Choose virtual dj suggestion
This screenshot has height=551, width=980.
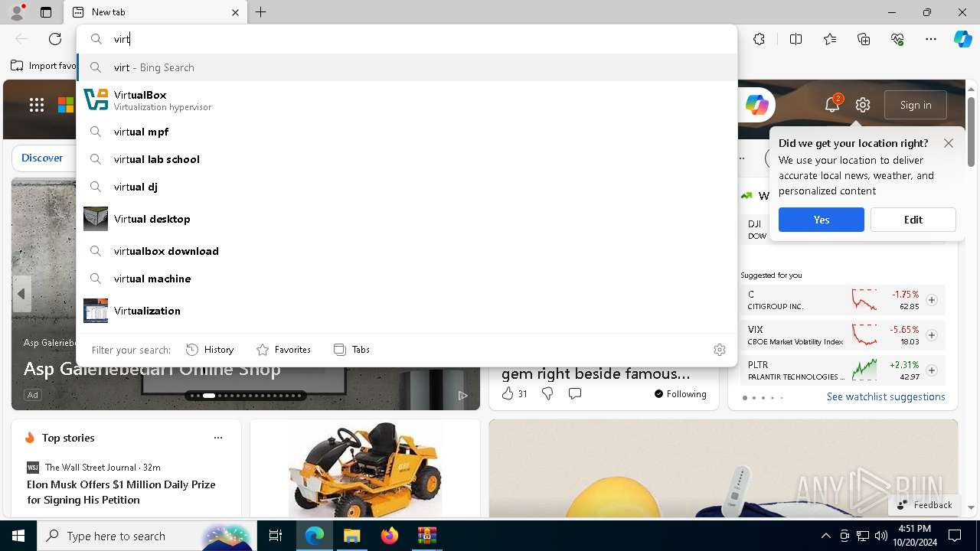407,187
